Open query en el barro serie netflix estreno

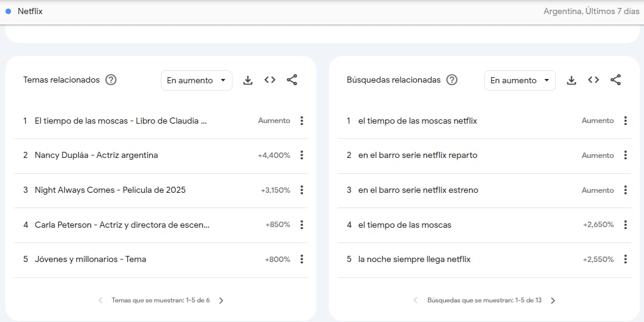coord(418,190)
